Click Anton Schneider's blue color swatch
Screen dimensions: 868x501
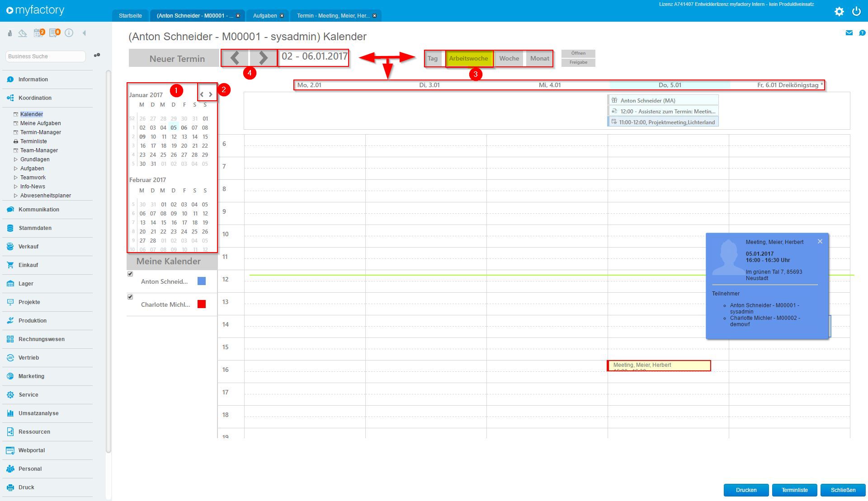pos(202,281)
